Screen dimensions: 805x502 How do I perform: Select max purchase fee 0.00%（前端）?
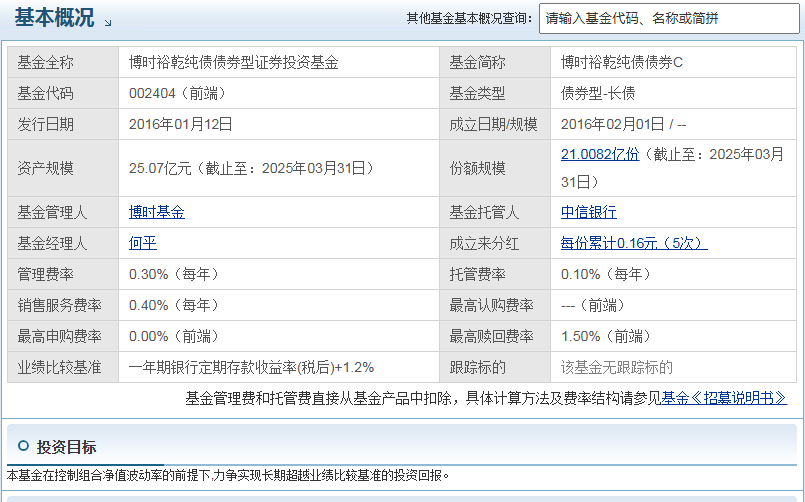click(x=174, y=336)
